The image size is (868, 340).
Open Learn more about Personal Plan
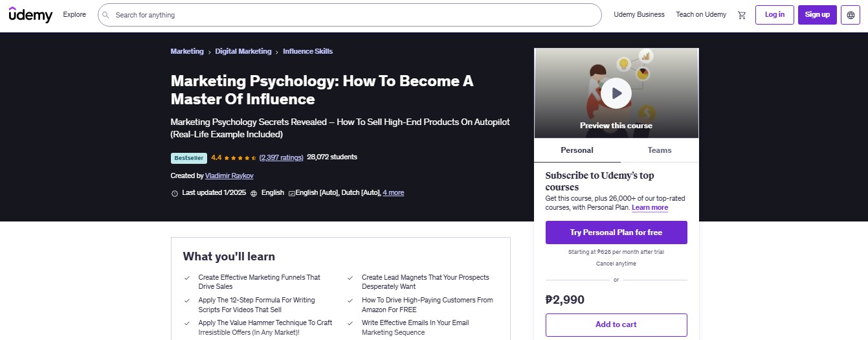650,208
